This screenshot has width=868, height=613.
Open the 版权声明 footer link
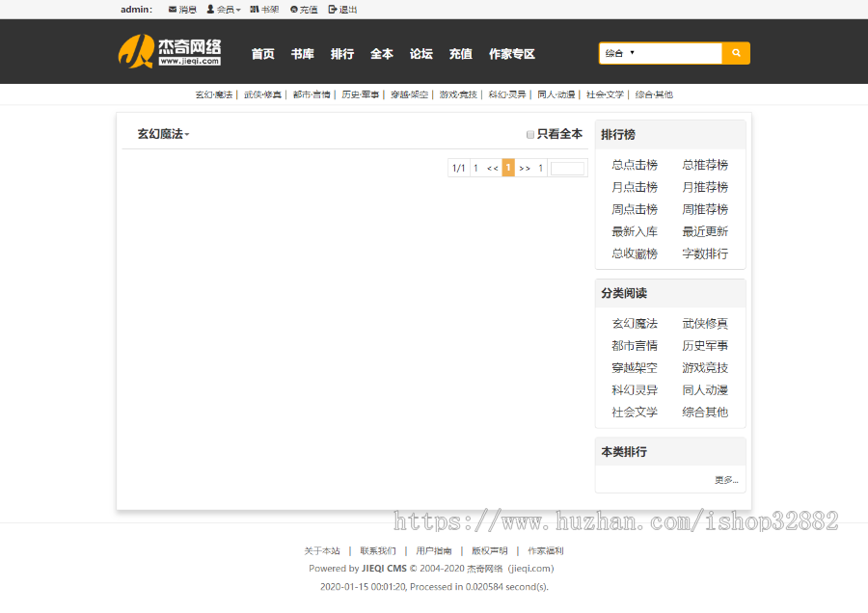[x=490, y=550]
